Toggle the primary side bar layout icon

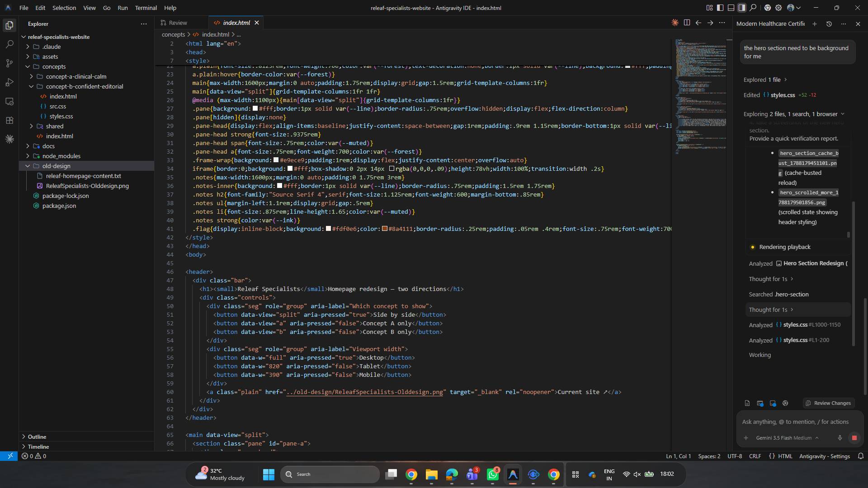pyautogui.click(x=720, y=8)
